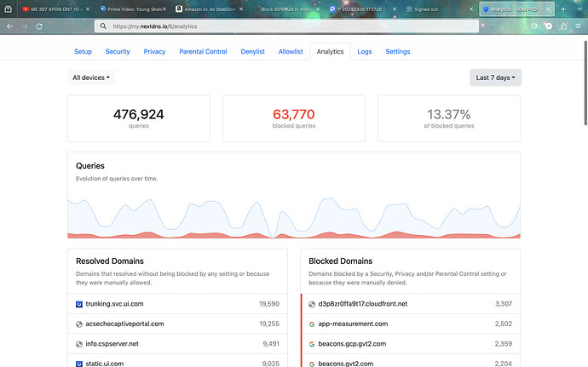588x367 pixels.
Task: Open the Setup section
Action: click(x=83, y=51)
